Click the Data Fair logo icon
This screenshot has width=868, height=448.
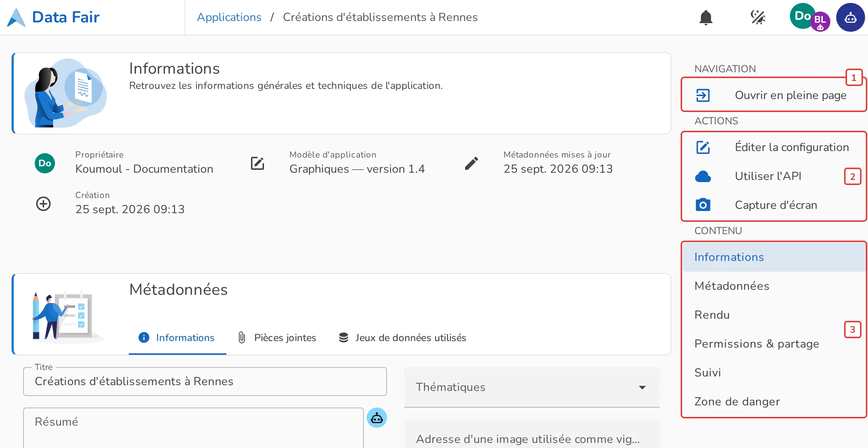click(x=16, y=17)
